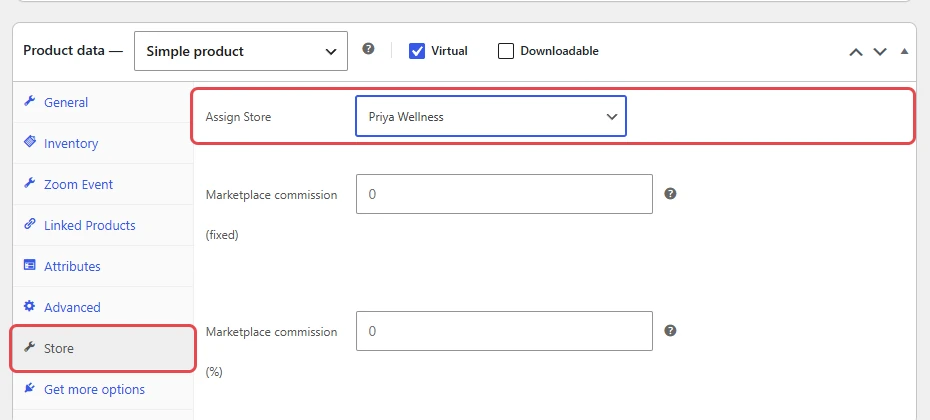Image resolution: width=930 pixels, height=420 pixels.
Task: Focus the percent Marketplace commission field
Action: coord(504,331)
